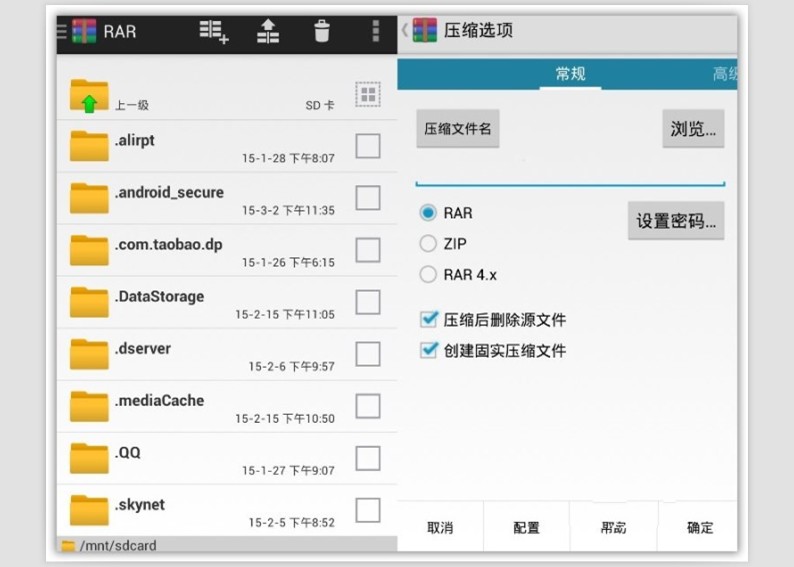
Task: Uncheck 创建固实压缩文件 option
Action: tap(429, 350)
